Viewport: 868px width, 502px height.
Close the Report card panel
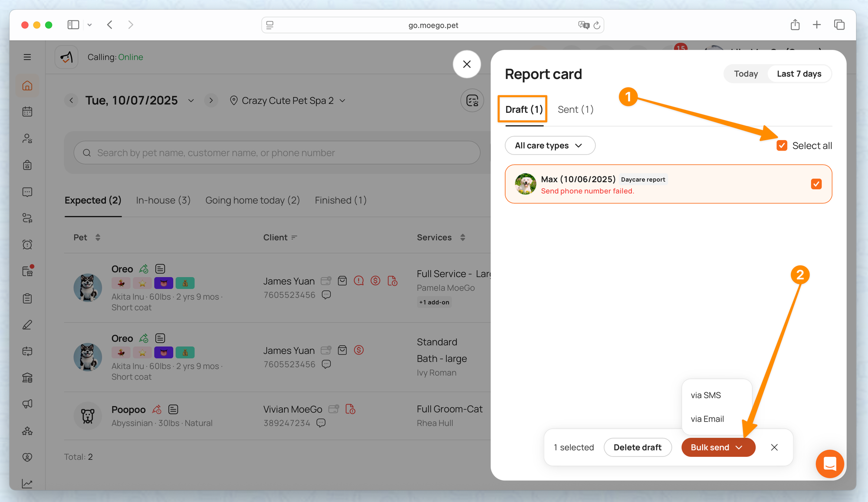[467, 64]
